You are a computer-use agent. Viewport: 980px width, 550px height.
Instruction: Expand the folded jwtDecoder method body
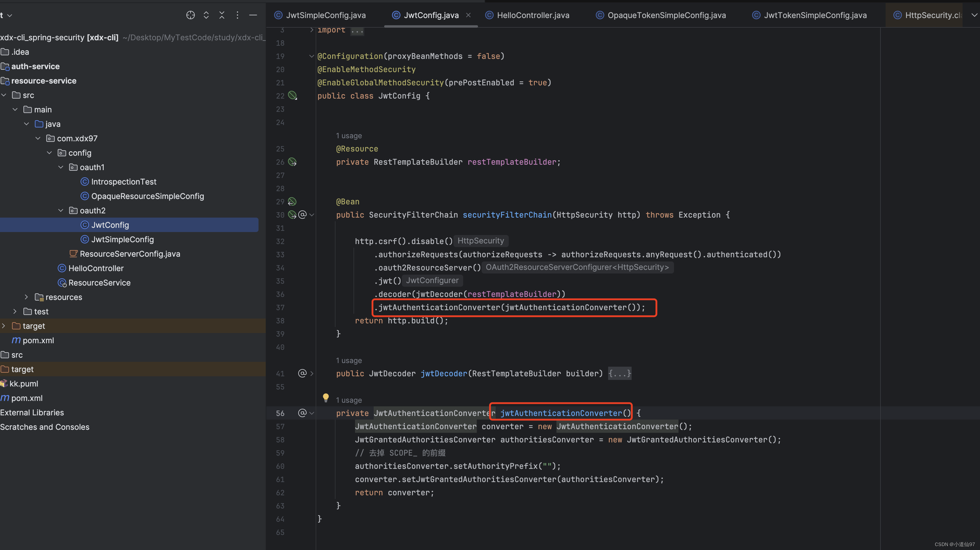(619, 374)
